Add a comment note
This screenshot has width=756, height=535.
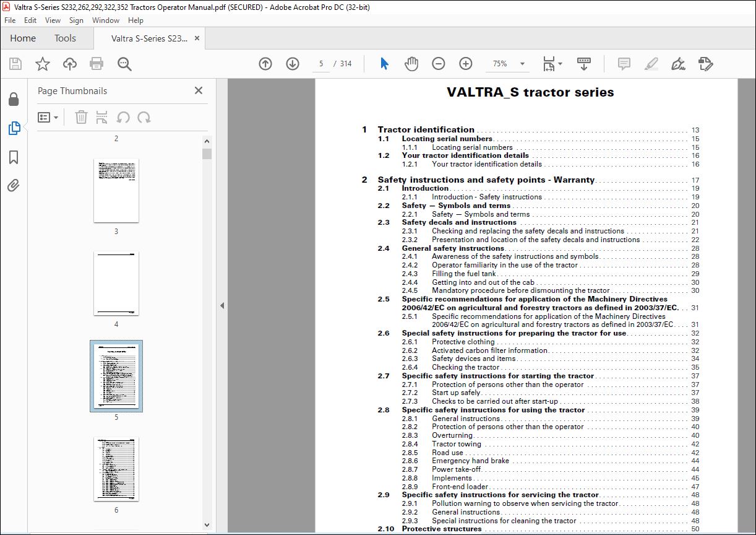tap(624, 64)
